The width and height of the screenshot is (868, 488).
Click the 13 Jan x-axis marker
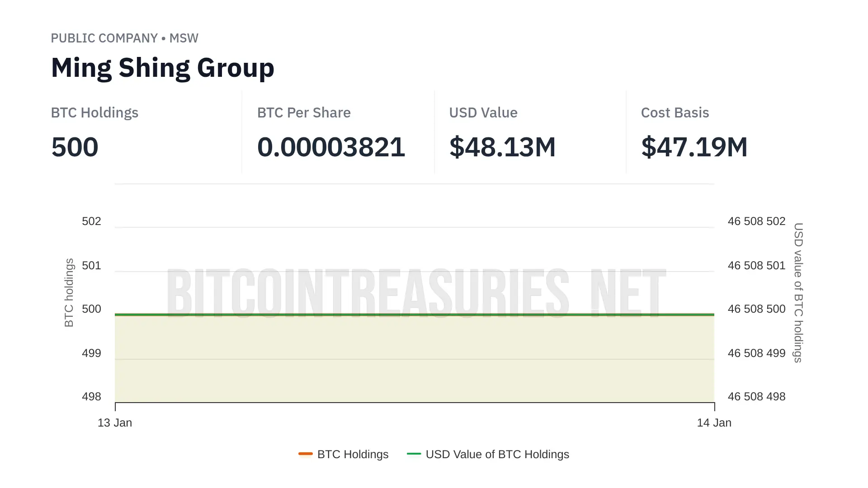click(x=115, y=422)
